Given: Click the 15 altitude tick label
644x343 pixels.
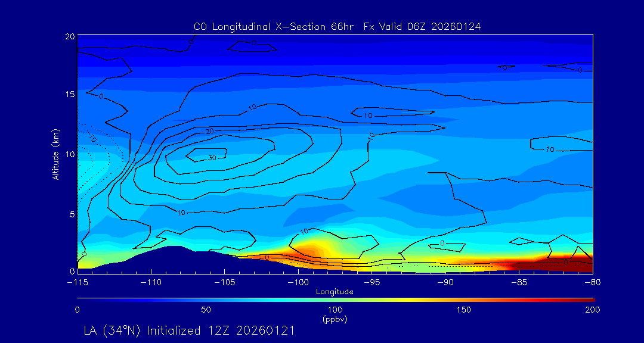Looking at the screenshot, I should [x=70, y=94].
